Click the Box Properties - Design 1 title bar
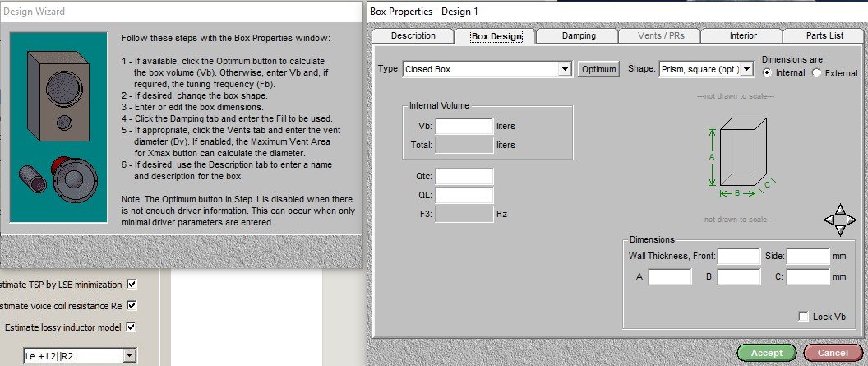This screenshot has width=868, height=366. (x=616, y=11)
